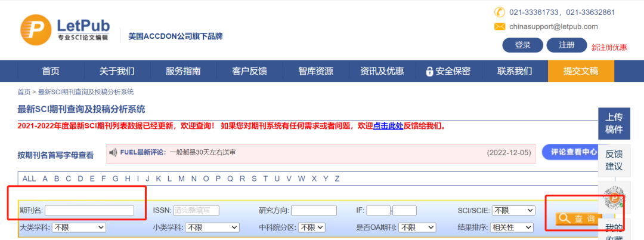Click the date (2022-12-05)
644x240 pixels.
pos(509,152)
